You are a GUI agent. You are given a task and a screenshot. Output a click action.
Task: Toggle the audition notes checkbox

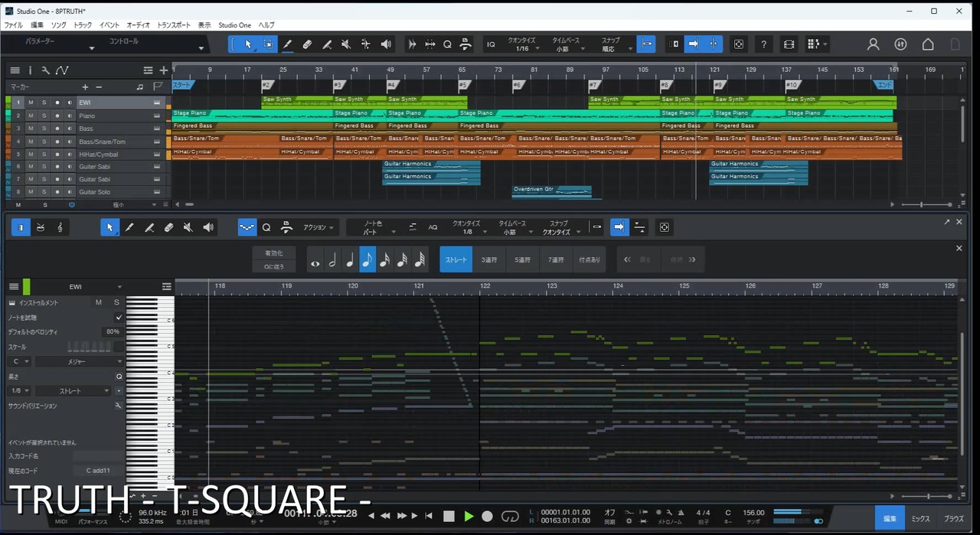[x=119, y=317]
